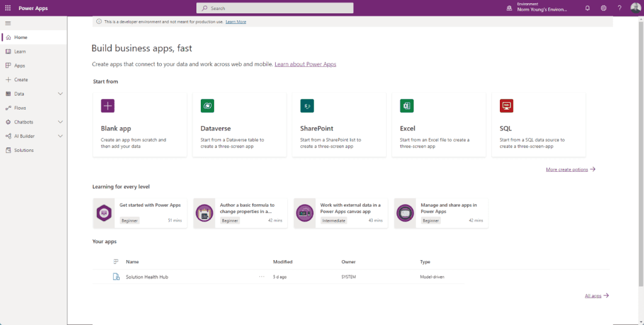
Task: Collapse the left navigation hamburger menu
Action: (x=8, y=23)
